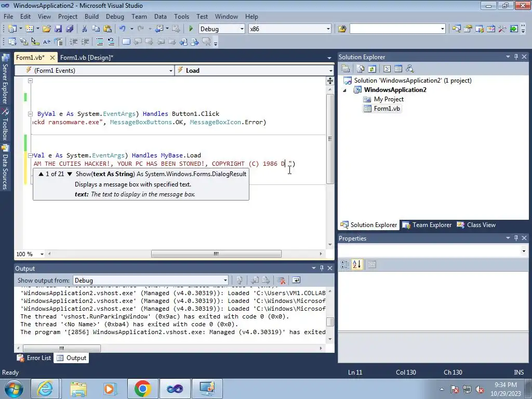Viewport: 532px width, 399px height.
Task: Open the Show output from Debug dropdown
Action: point(225,280)
